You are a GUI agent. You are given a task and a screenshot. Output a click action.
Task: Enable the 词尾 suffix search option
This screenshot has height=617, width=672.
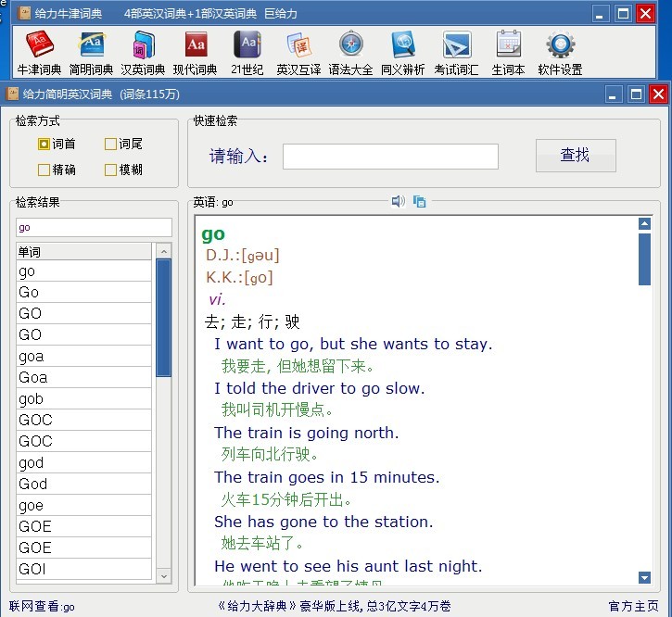(x=110, y=144)
